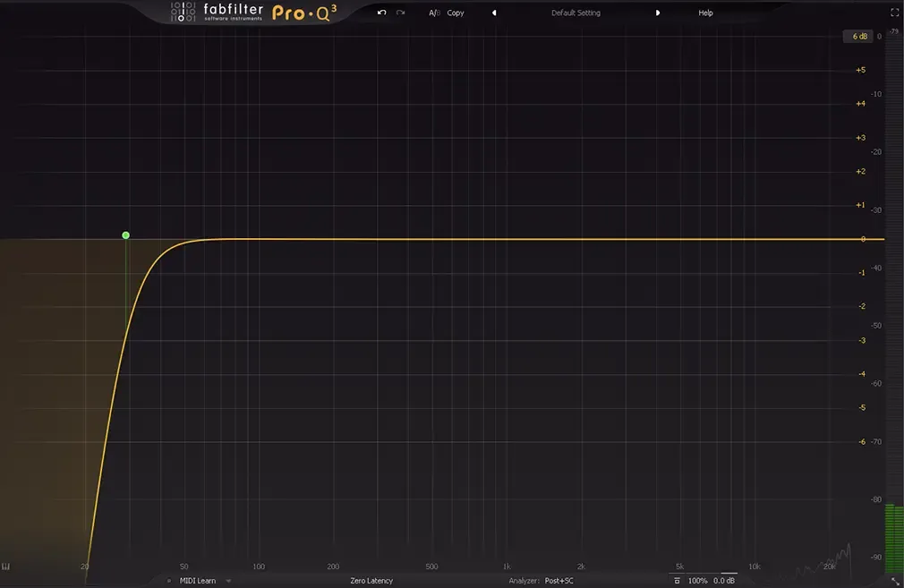Click the fabfilter Pro-Q 3 logo
Screen dimensions: 904x588
(253, 13)
